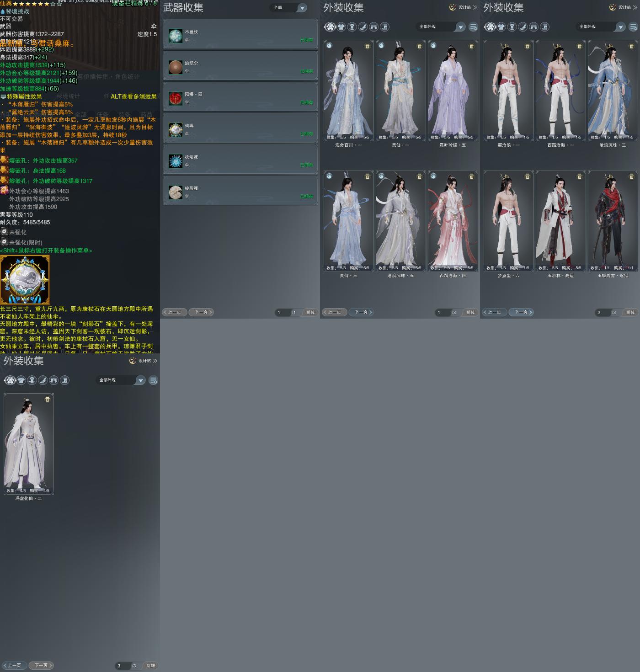Click the bottle icon on 沧浪沉珠·五 card
Viewport: 640px width, 672px height.
(381, 176)
